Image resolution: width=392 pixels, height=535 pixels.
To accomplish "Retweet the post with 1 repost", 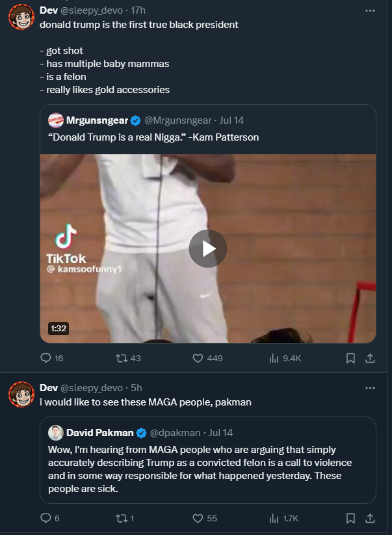I will [x=124, y=518].
